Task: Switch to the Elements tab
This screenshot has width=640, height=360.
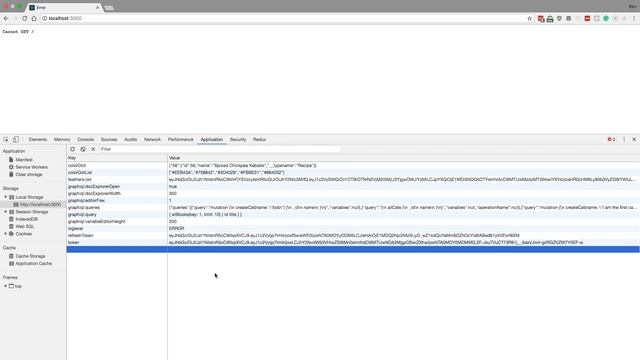Action: tap(38, 140)
